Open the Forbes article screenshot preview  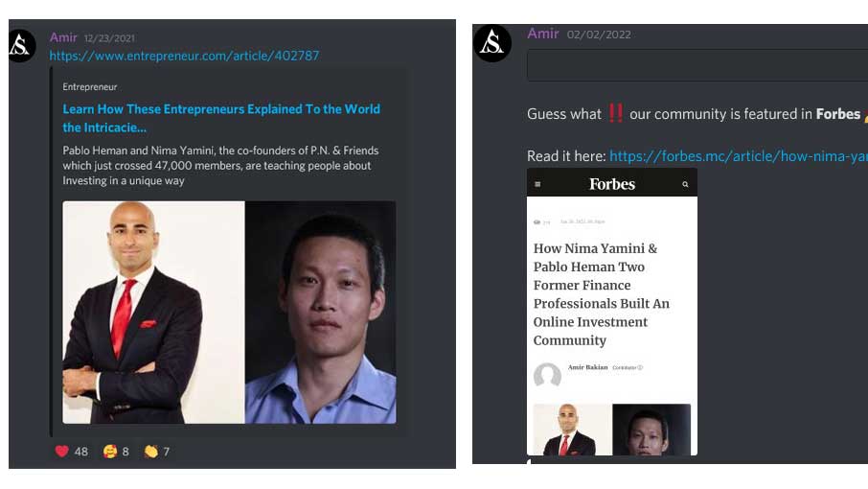click(612, 312)
